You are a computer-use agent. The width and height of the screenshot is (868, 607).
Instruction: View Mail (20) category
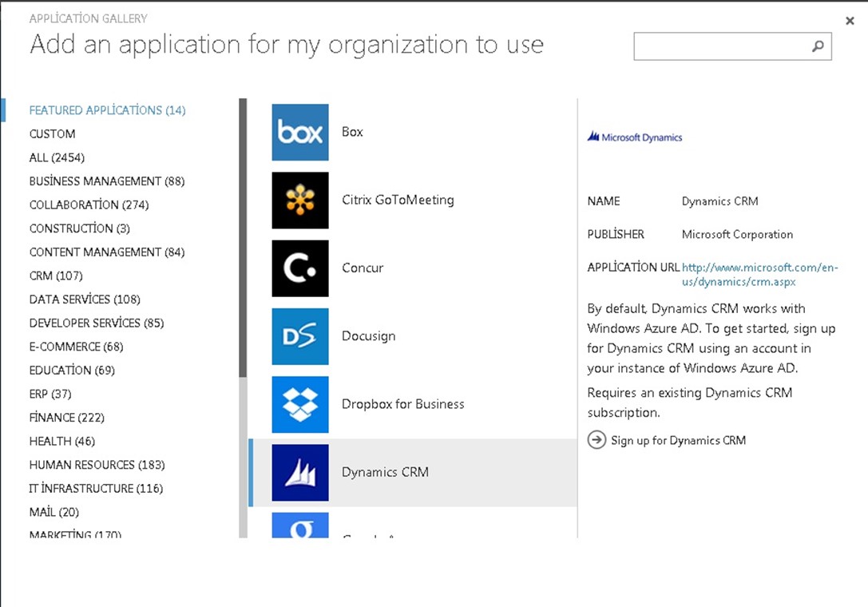click(54, 512)
